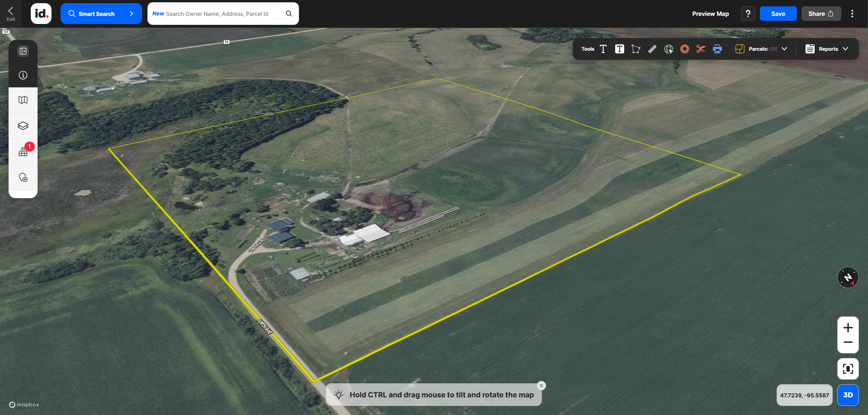Screen dimensions: 868x415
Task: Click the owner name address search field
Action: [217, 14]
